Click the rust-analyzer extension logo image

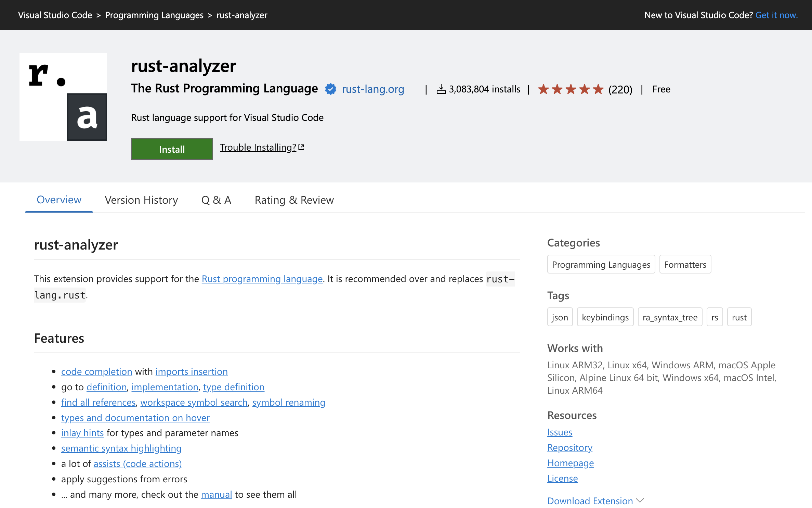pos(63,97)
